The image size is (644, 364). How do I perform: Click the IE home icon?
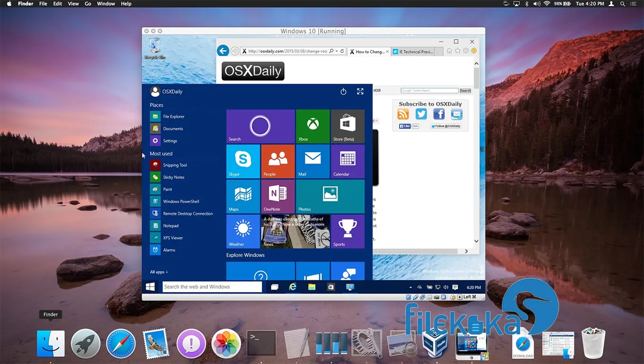coord(449,51)
